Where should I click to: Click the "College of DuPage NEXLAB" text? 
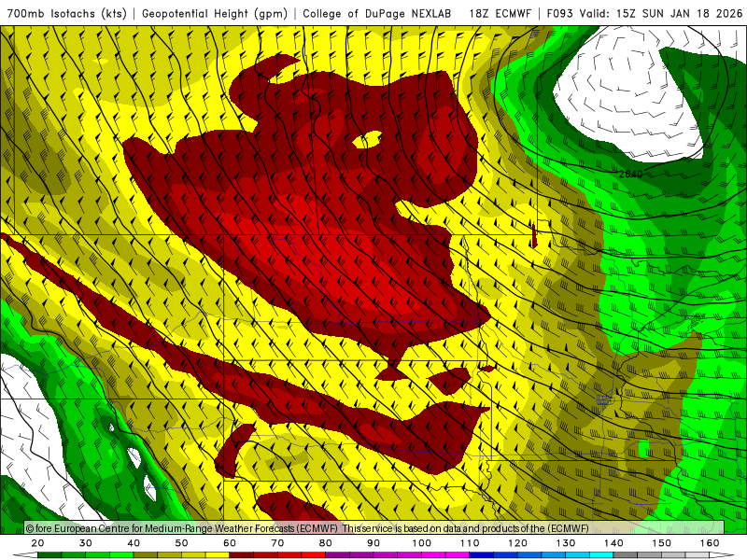377,13
